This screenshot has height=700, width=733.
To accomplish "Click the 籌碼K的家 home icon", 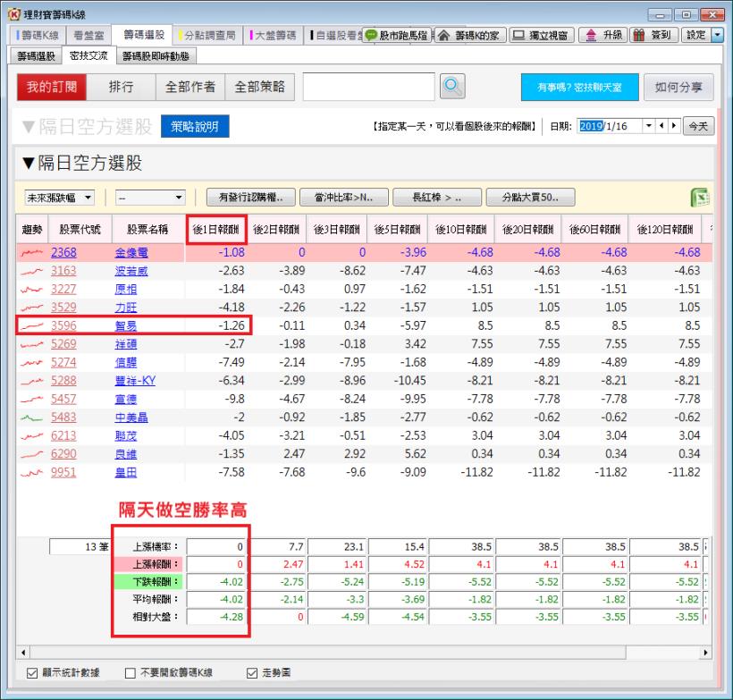I will pyautogui.click(x=444, y=34).
